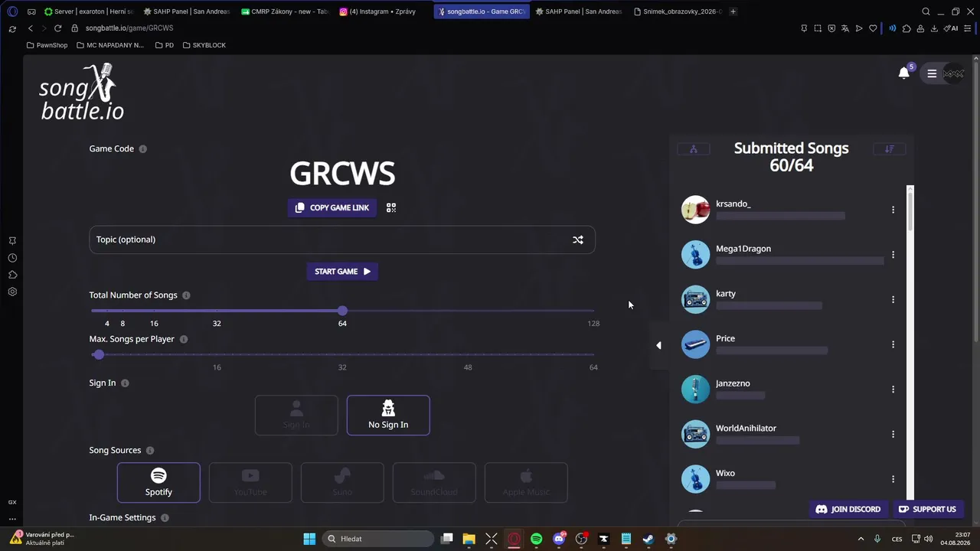Click the JOIN DISCORD button
Screen dimensions: 980x551
pyautogui.click(x=848, y=509)
